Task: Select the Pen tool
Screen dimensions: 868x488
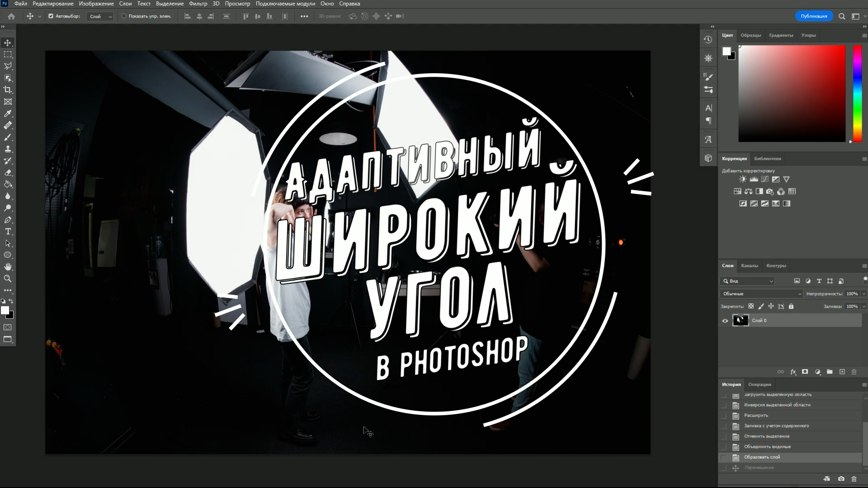Action: (x=8, y=220)
